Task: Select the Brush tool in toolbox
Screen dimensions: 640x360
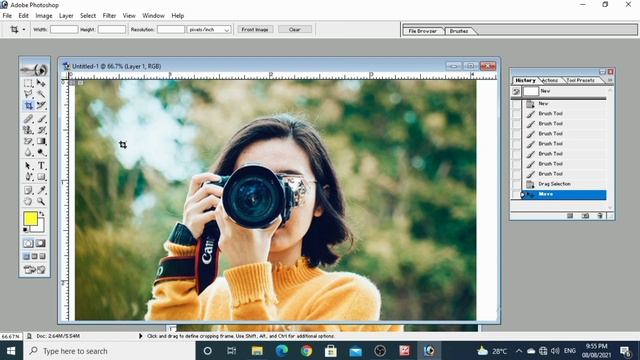Action: click(x=41, y=119)
